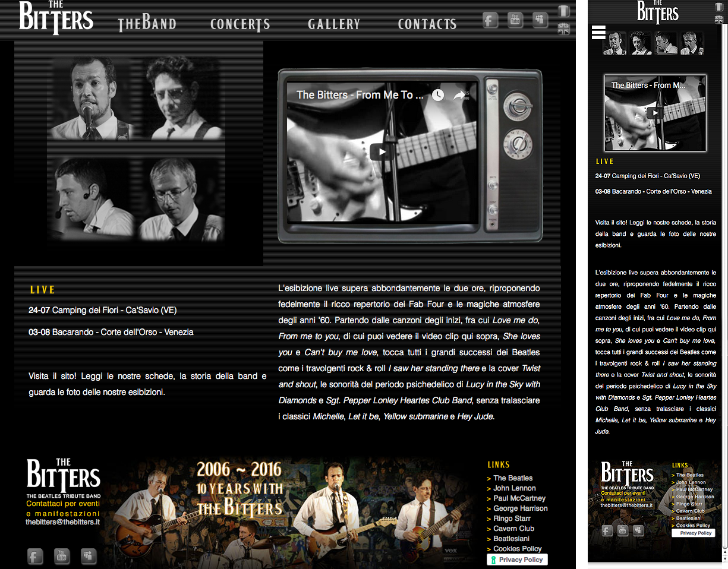Open John Lennon link in desktop footer

tap(515, 488)
